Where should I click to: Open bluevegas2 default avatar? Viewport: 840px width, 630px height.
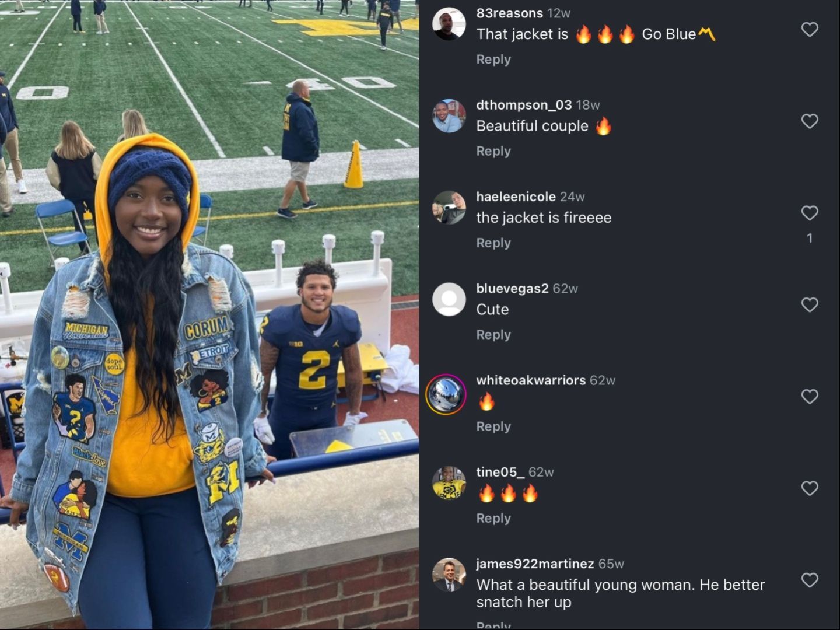pos(449,299)
